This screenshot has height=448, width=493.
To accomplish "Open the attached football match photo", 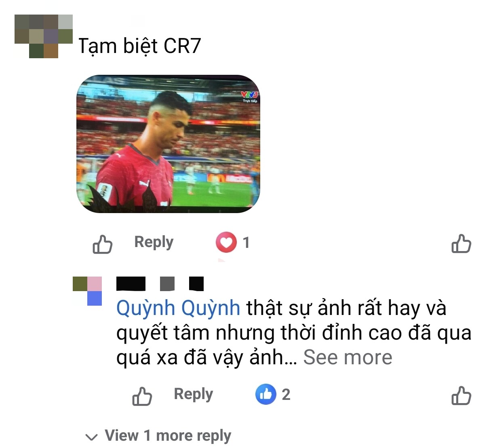I will 168,144.
